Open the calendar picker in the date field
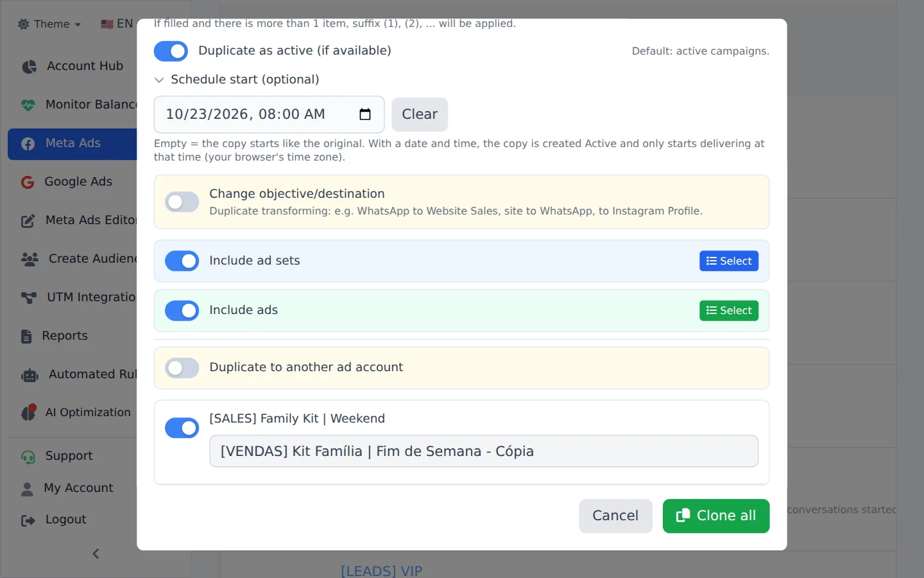Viewport: 924px width, 578px height. (365, 114)
